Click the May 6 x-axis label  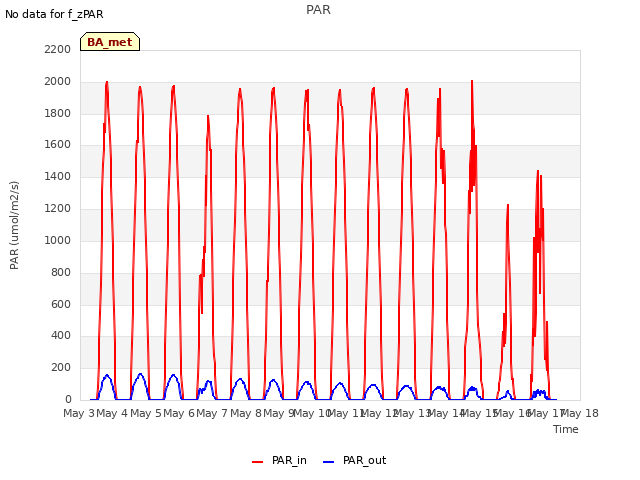coord(179,413)
